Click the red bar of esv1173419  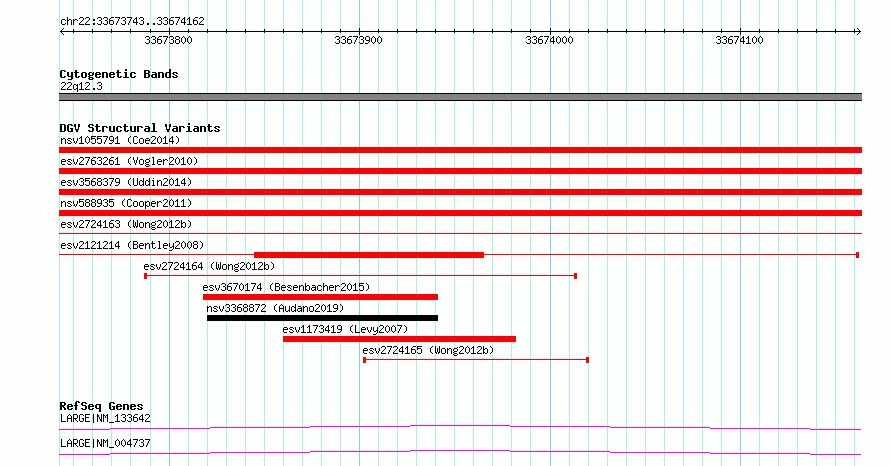coord(400,339)
